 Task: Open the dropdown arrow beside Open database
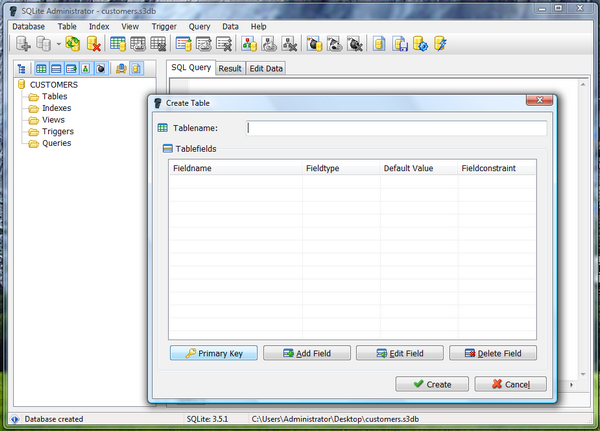(x=59, y=44)
